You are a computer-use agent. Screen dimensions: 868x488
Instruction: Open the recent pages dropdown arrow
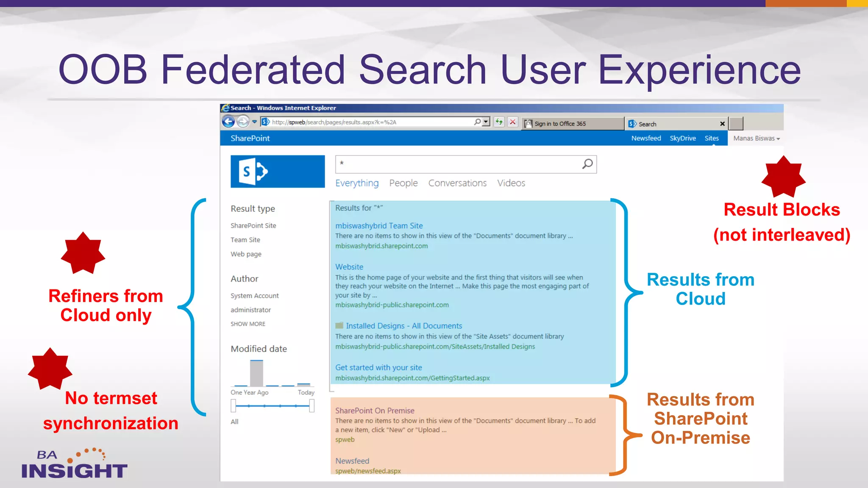tap(254, 122)
